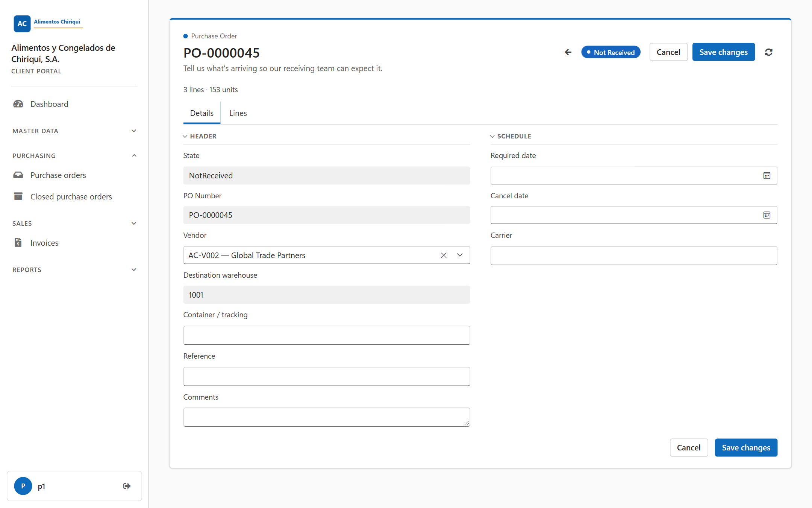Click the Not Received status badge
This screenshot has height=508, width=812.
tap(611, 52)
